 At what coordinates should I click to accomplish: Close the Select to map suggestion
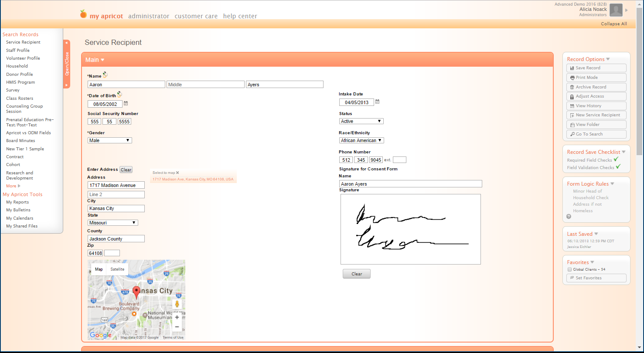point(177,173)
